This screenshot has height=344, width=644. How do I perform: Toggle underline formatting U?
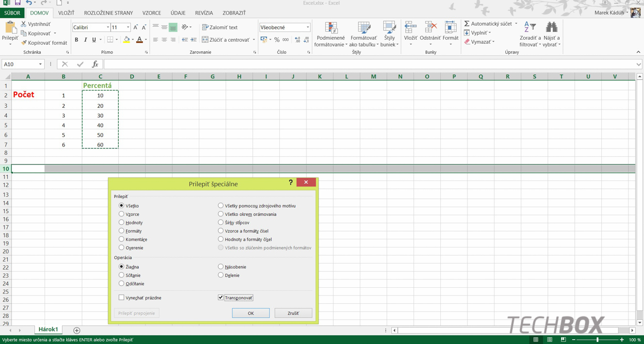(94, 40)
